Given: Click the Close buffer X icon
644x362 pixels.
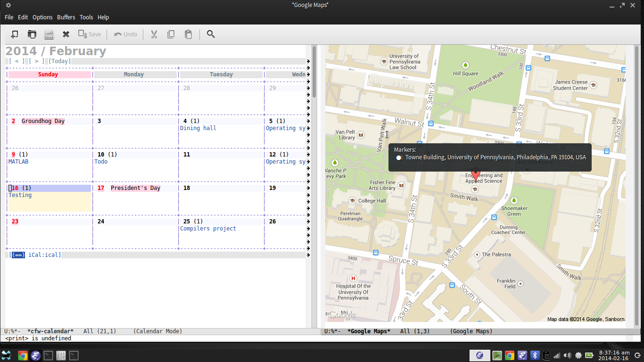Looking at the screenshot, I should tap(66, 34).
